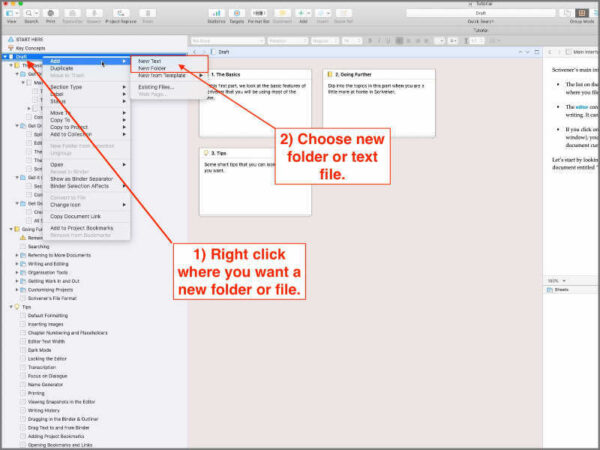Click the editor header back arrow
The image size is (600, 450).
(195, 52)
